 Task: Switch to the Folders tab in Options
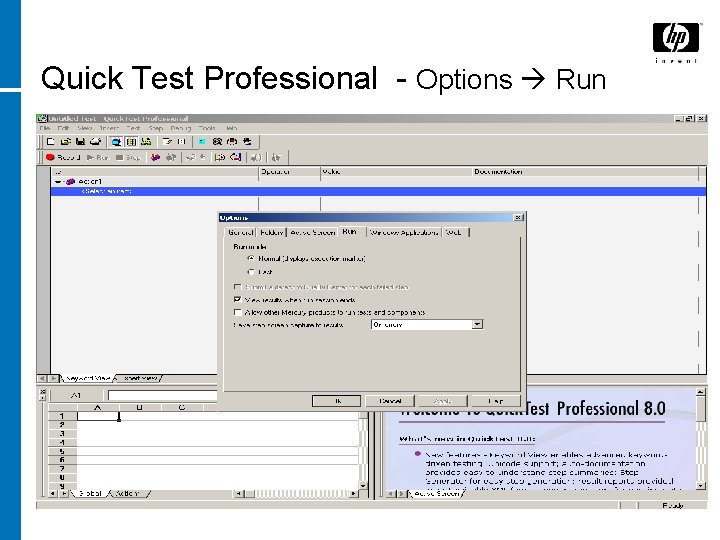[271, 232]
